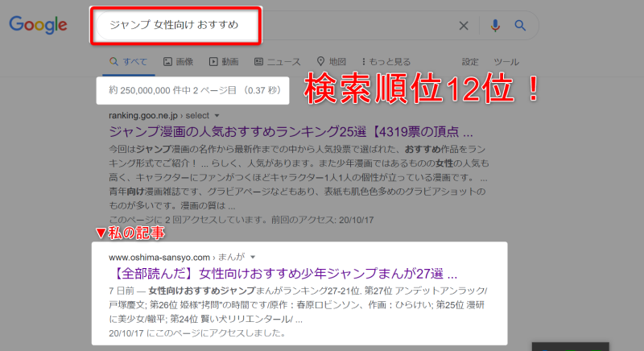Click the blue magnifier search button

[x=521, y=26]
